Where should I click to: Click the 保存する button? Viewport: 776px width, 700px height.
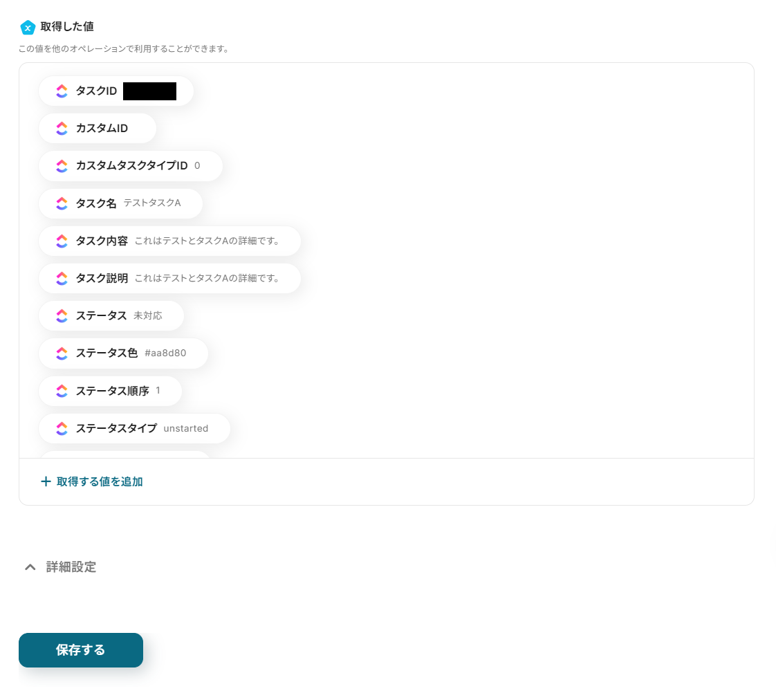tap(81, 650)
